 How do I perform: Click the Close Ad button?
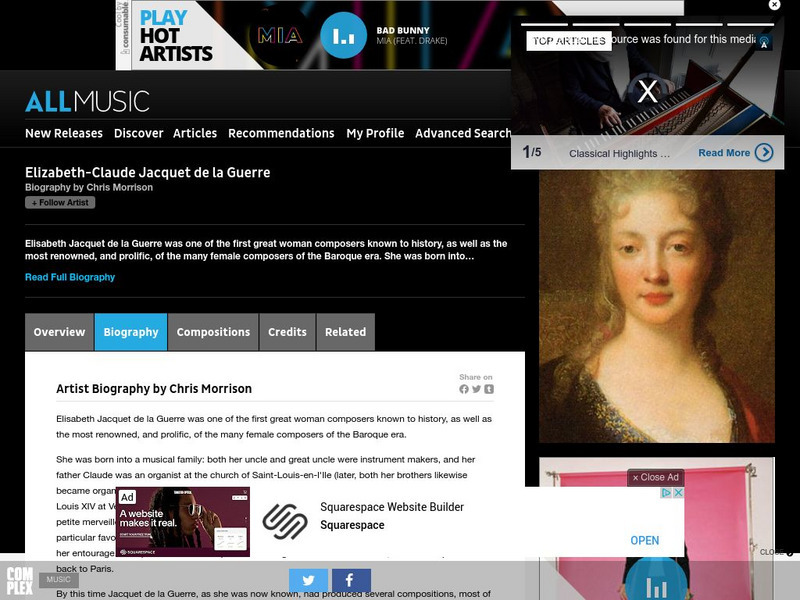point(656,477)
